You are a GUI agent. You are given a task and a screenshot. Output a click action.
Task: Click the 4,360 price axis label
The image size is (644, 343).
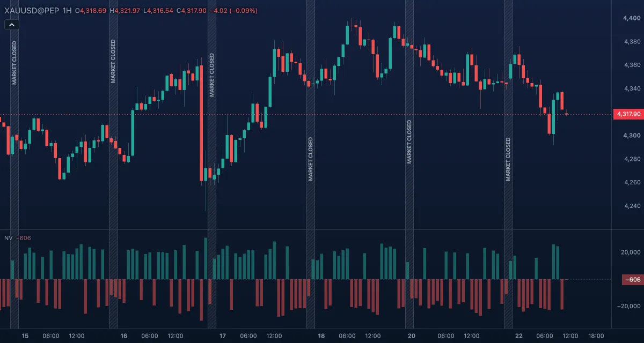(632, 65)
